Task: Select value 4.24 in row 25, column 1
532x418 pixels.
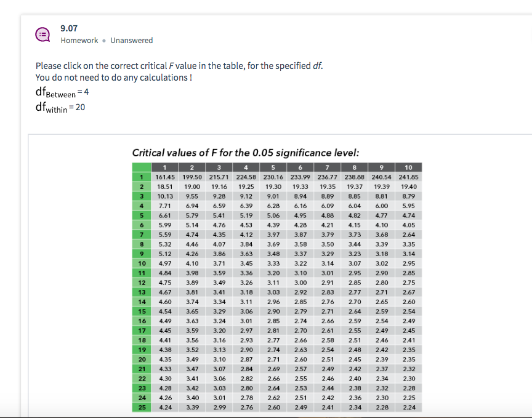Action: pos(165,407)
